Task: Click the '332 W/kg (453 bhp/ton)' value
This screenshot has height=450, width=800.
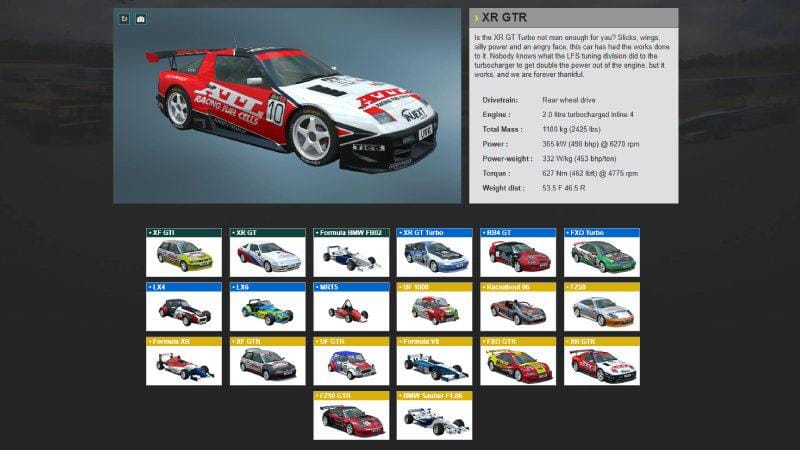Action: point(579,159)
